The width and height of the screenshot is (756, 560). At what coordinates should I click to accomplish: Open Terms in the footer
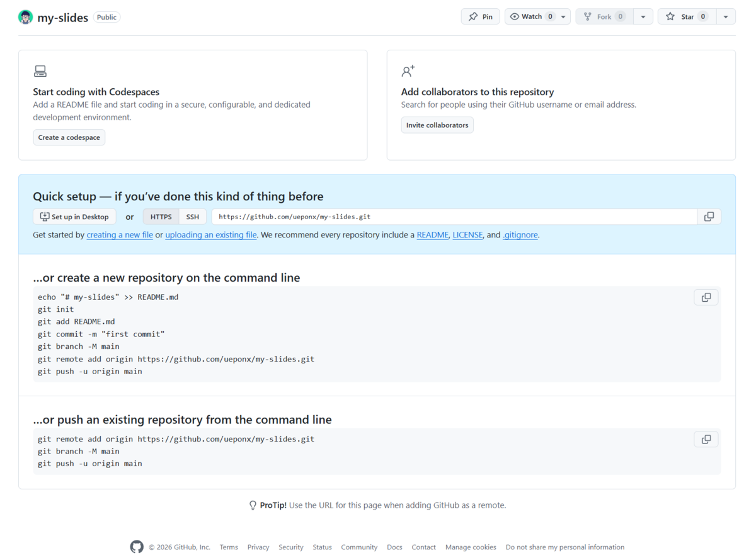[x=229, y=547]
